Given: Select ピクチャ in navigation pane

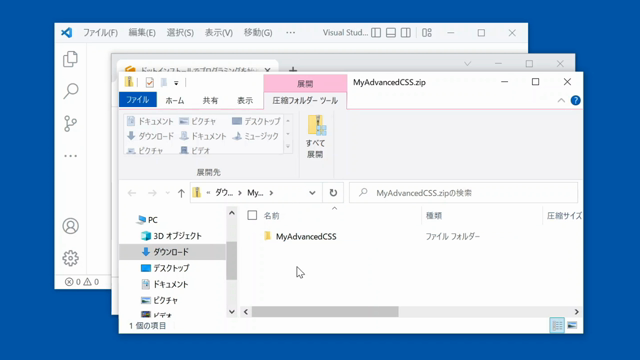Looking at the screenshot, I should coord(160,300).
